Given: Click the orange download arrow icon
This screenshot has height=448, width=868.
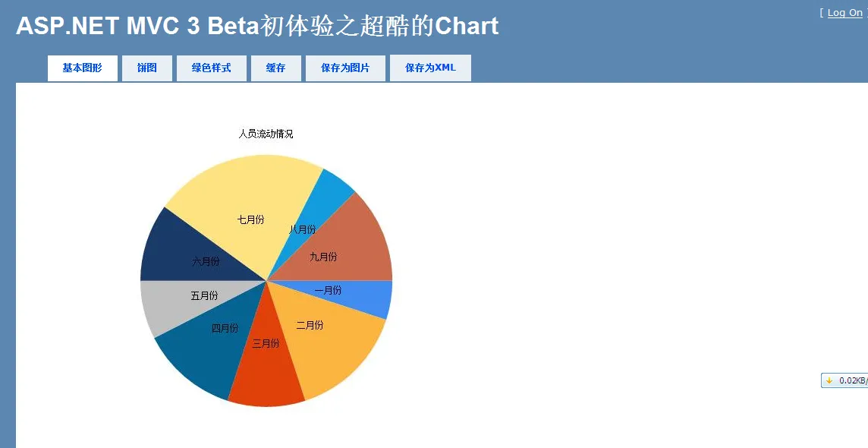Looking at the screenshot, I should tap(829, 380).
